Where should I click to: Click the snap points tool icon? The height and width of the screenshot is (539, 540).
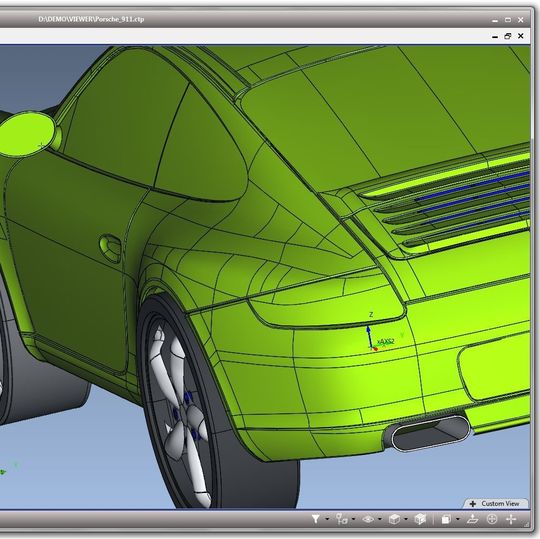click(x=342, y=519)
